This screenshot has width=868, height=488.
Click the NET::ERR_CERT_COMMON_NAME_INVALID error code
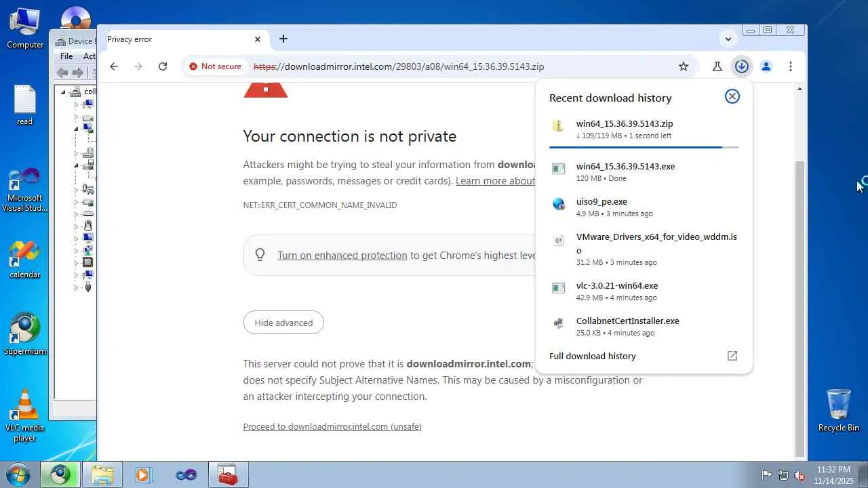(x=320, y=205)
